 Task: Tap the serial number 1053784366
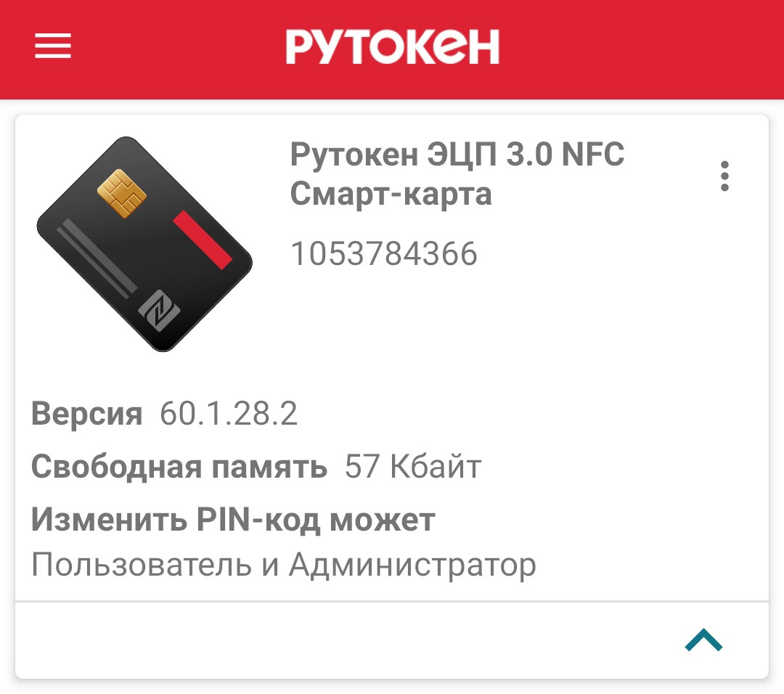coord(384,253)
